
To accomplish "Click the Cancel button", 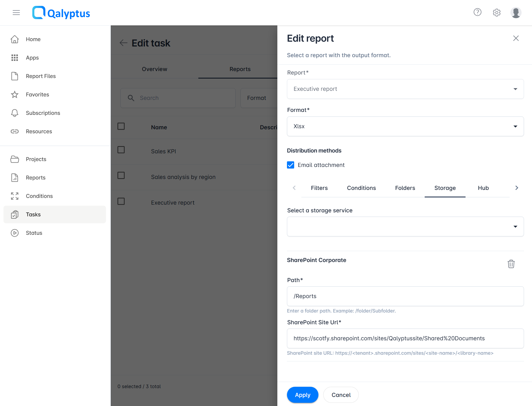I will click(x=341, y=395).
